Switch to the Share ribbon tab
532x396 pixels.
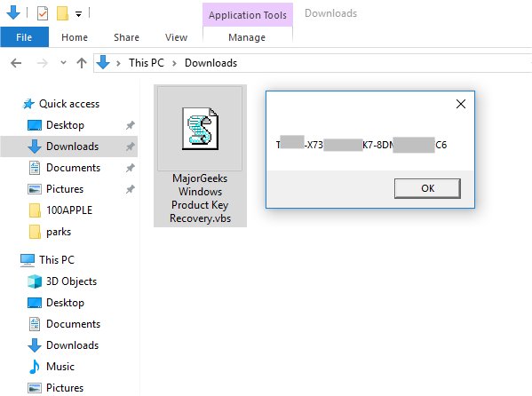[126, 37]
